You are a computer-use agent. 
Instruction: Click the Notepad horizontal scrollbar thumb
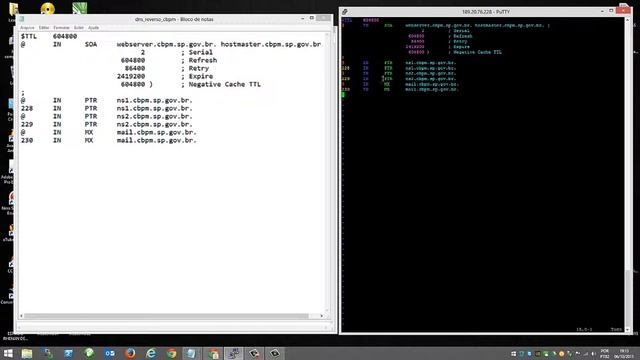[166, 316]
